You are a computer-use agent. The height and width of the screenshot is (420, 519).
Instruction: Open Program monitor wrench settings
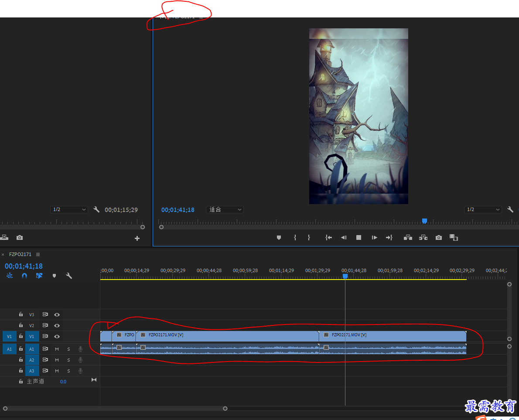[x=510, y=209]
